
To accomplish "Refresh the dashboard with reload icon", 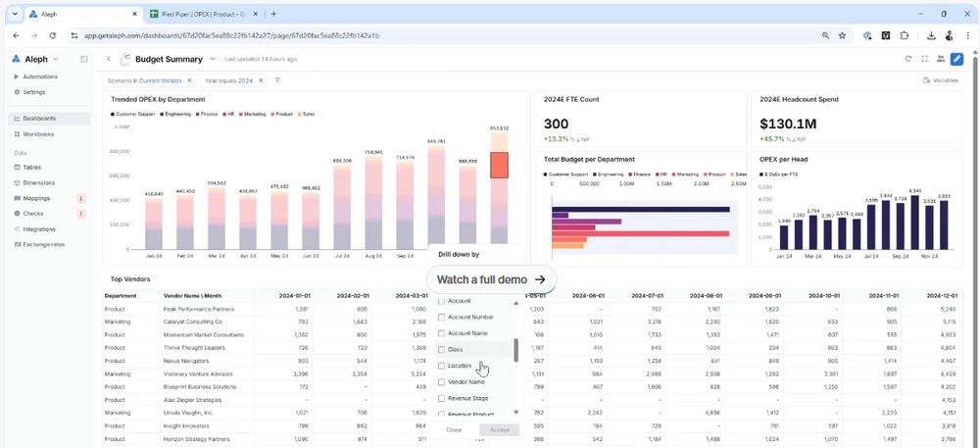I will [x=908, y=59].
